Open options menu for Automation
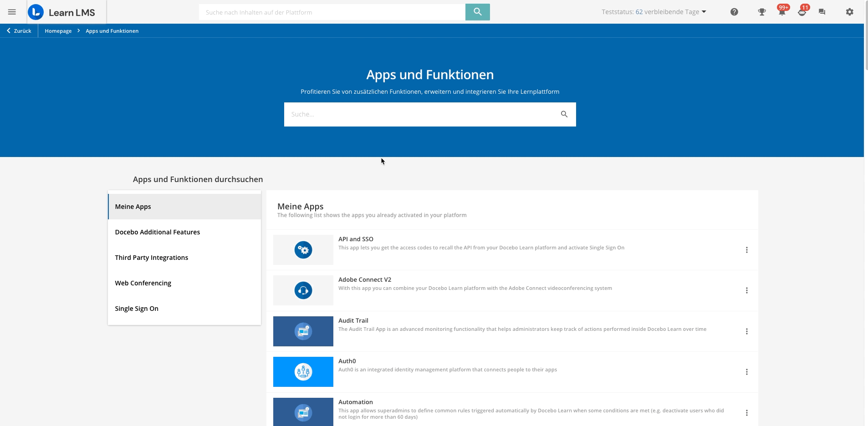The height and width of the screenshot is (426, 868). coord(746,413)
